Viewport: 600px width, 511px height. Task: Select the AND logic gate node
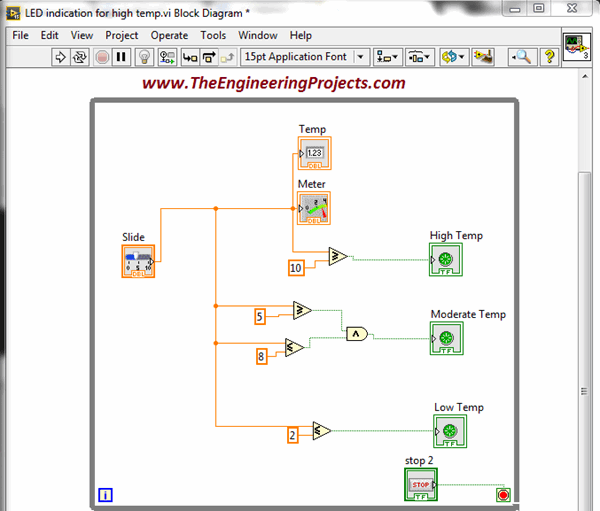click(x=357, y=334)
